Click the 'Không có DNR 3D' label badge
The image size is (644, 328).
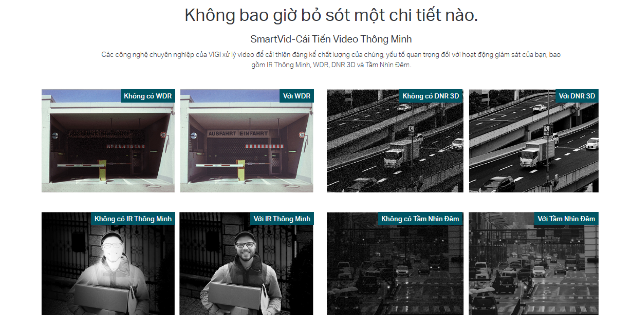[x=431, y=96]
